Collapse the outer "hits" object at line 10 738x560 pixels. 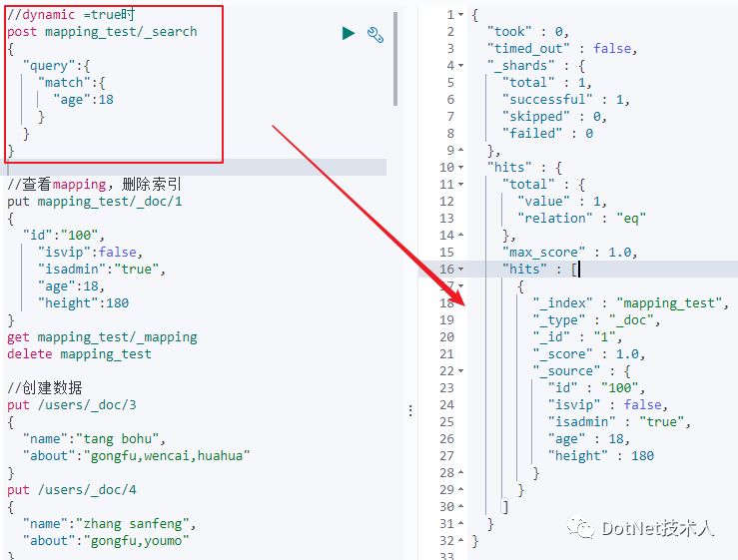click(x=460, y=168)
